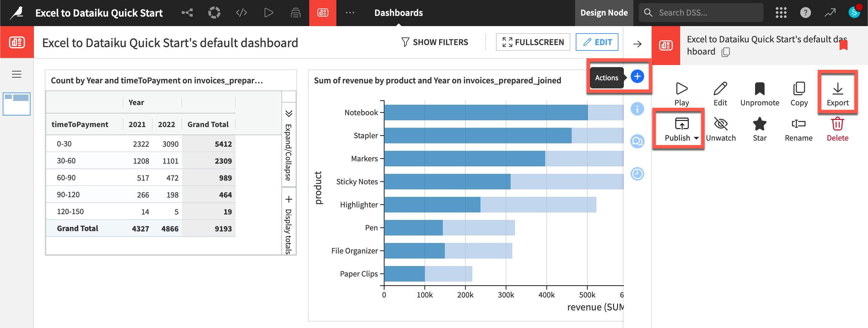Image resolution: width=868 pixels, height=328 pixels.
Task: Click the Play action
Action: [x=682, y=94]
